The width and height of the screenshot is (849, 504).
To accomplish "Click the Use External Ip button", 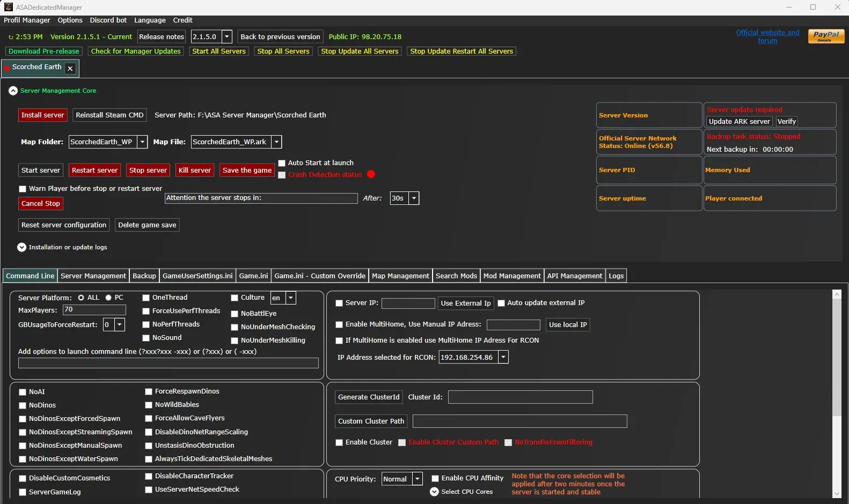I will [x=466, y=303].
